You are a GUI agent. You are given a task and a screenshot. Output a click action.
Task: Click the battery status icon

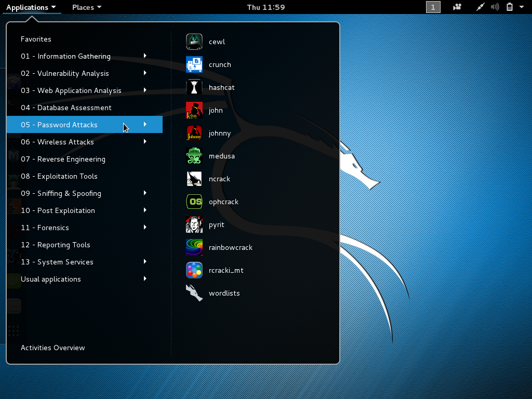pyautogui.click(x=510, y=7)
